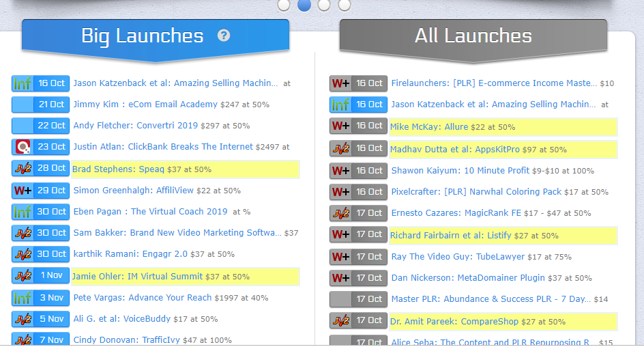Open Dr. Amit Pareek CompareShop link
644x347 pixels.
click(x=454, y=322)
